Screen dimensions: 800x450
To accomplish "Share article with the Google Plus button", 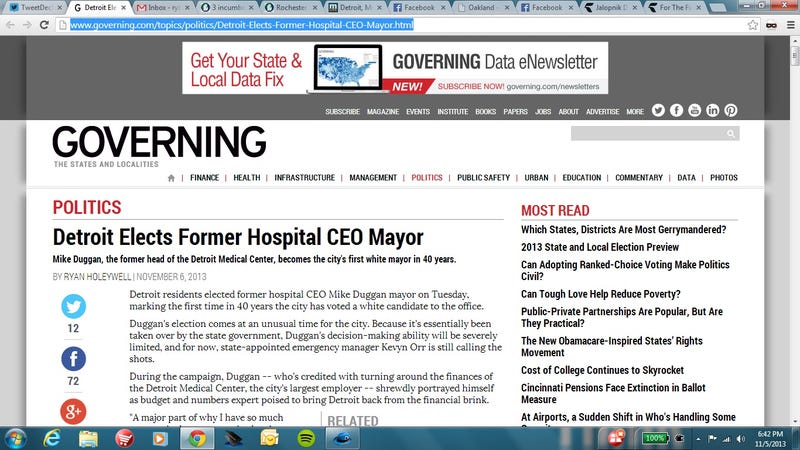I will click(73, 412).
